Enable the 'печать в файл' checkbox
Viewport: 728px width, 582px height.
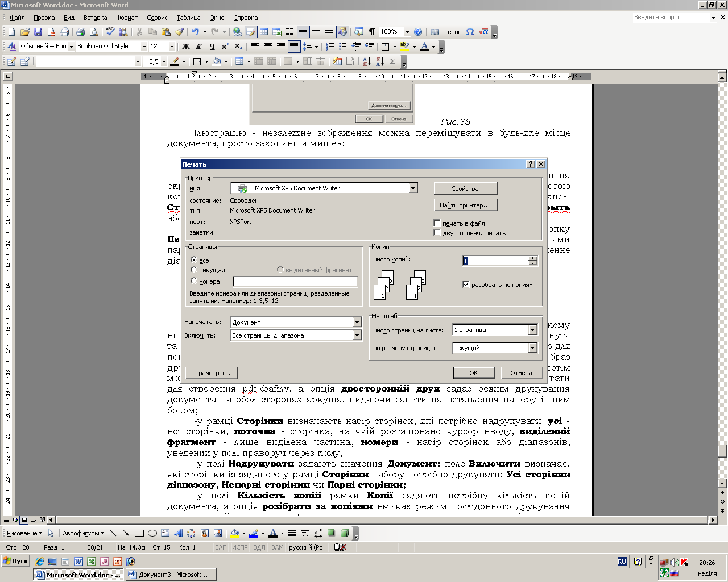coord(437,223)
